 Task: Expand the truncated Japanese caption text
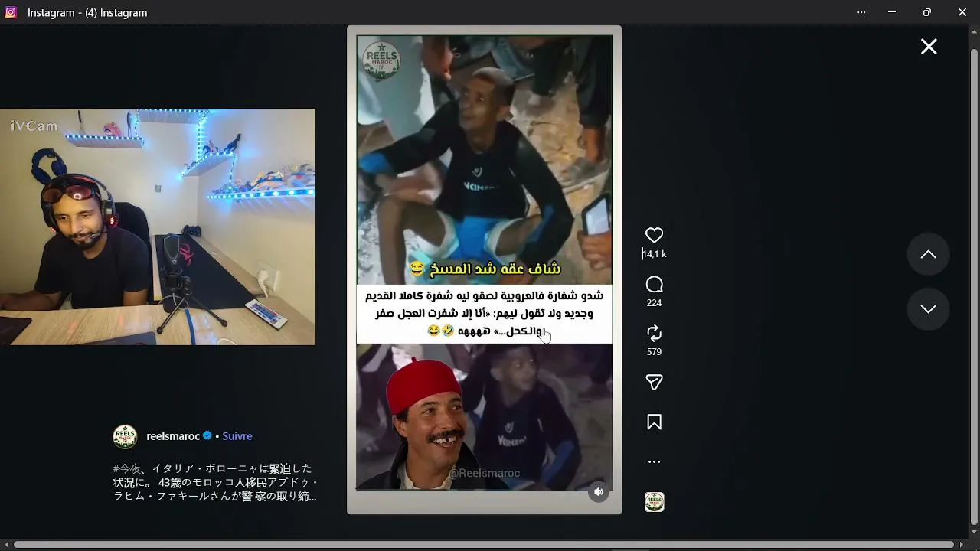pyautogui.click(x=215, y=482)
